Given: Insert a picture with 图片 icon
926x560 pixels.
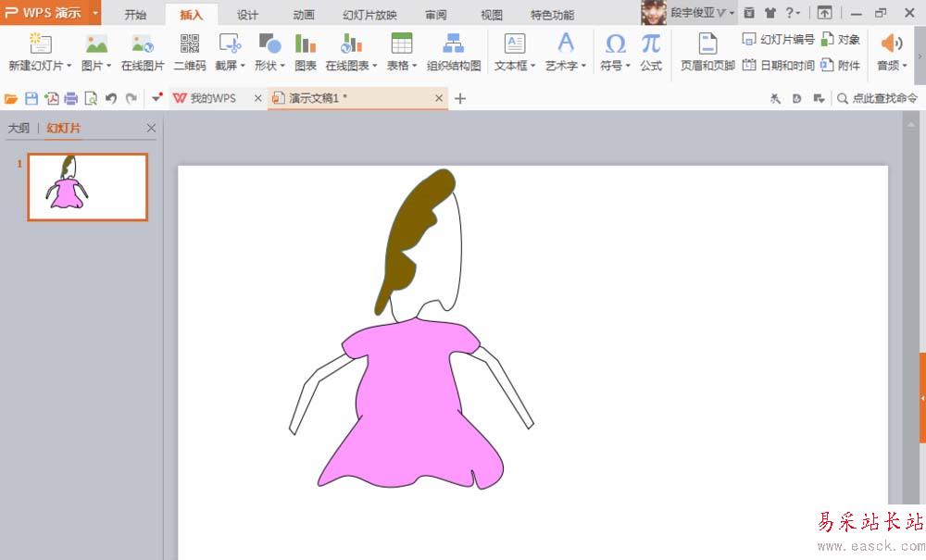Looking at the screenshot, I should pos(96,44).
